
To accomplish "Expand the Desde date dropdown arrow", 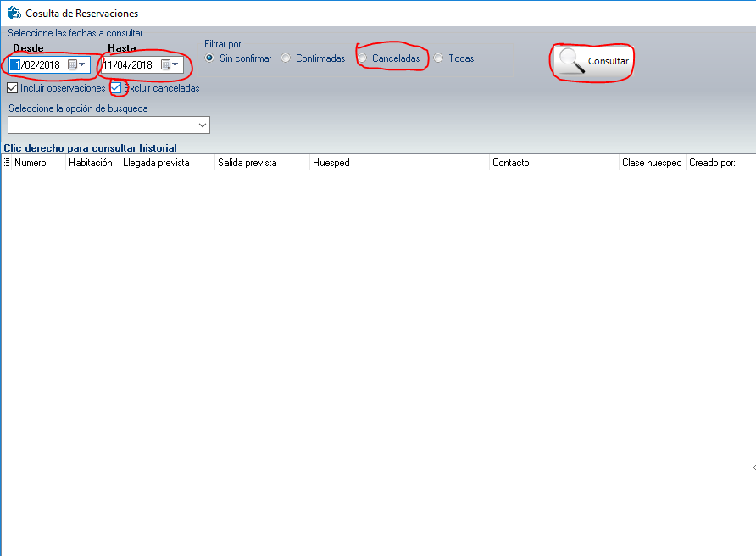I will (x=83, y=65).
